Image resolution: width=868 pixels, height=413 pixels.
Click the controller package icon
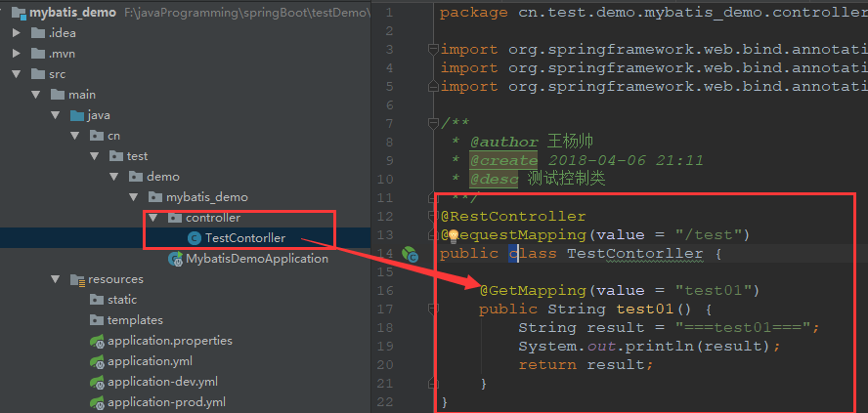[175, 218]
